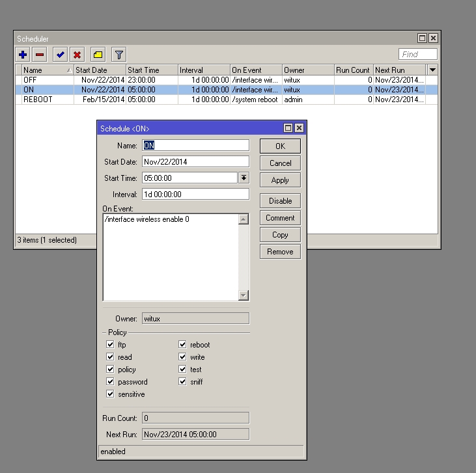The height and width of the screenshot is (473, 476).
Task: Toggle the test policy checkbox
Action: [182, 370]
